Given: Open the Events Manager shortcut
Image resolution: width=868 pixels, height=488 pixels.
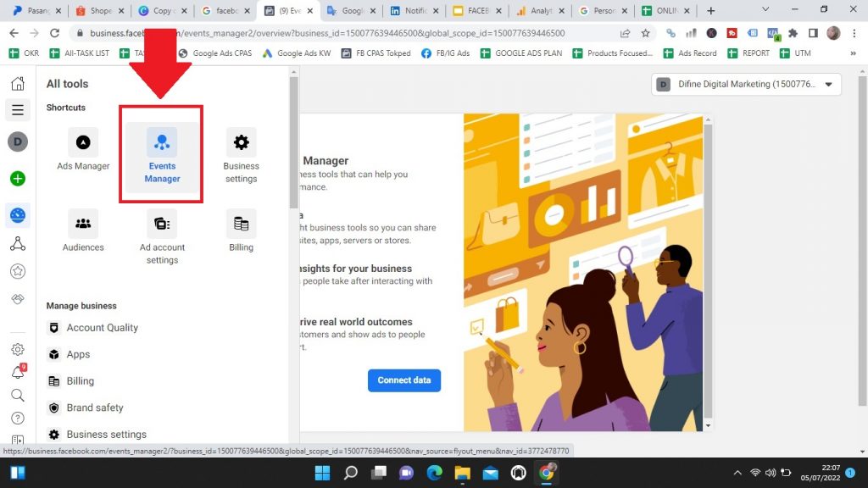Looking at the screenshot, I should pyautogui.click(x=162, y=155).
